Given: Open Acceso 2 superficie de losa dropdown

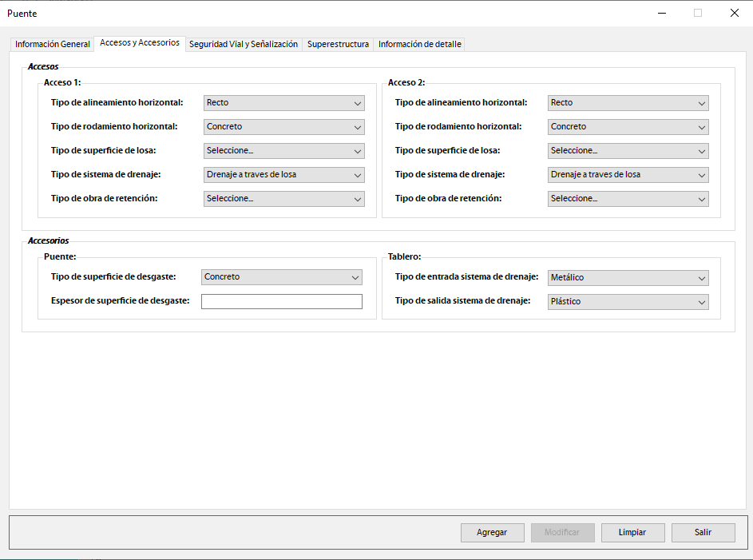Looking at the screenshot, I should pos(628,151).
